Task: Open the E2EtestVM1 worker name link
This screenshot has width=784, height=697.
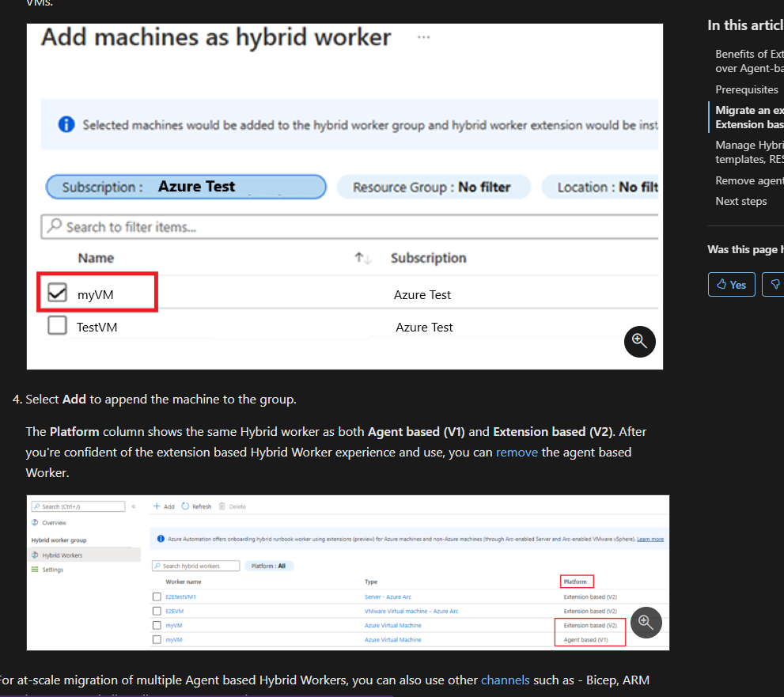Action: tap(181, 597)
